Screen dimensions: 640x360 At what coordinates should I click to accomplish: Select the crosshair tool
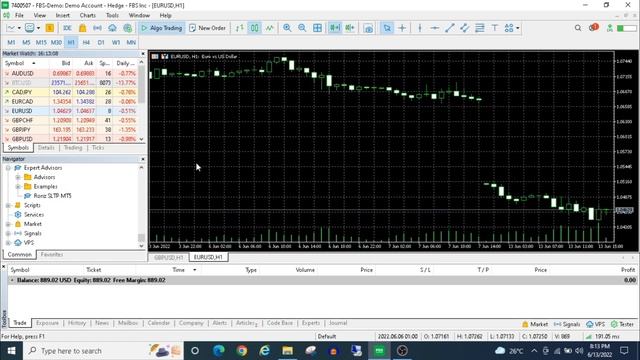(x=402, y=28)
